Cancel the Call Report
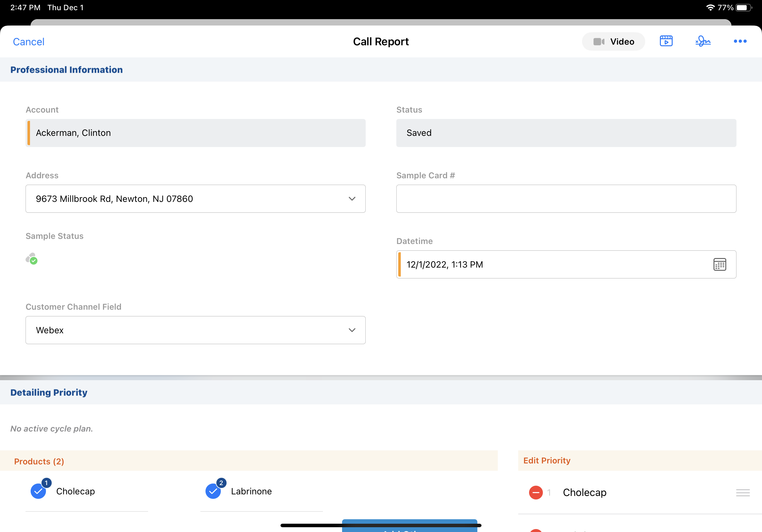 tap(28, 42)
